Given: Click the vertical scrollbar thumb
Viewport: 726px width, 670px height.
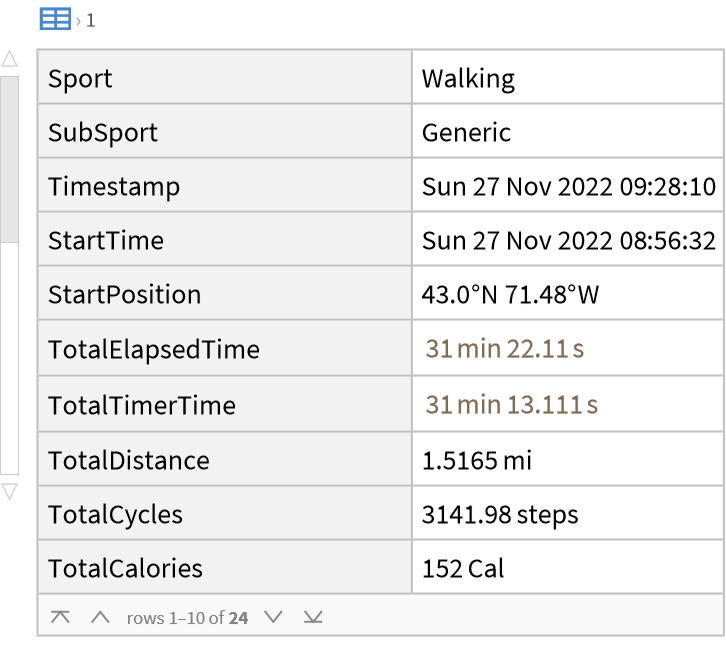Looking at the screenshot, I should pos(9,160).
